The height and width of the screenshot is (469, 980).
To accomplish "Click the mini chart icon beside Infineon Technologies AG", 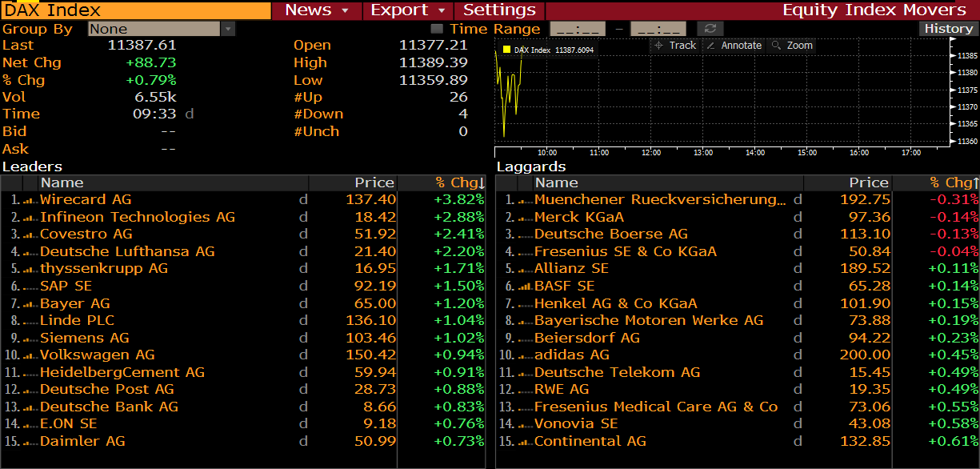I will pos(31,218).
